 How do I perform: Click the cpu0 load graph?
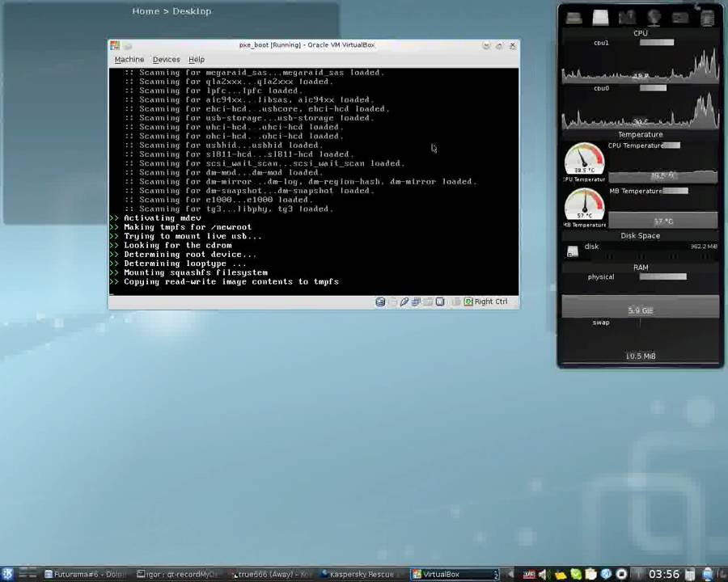coord(641,111)
